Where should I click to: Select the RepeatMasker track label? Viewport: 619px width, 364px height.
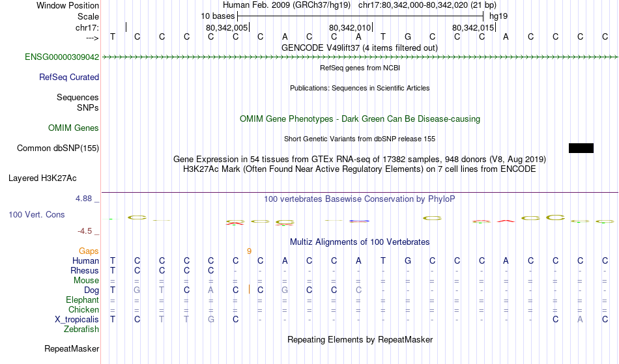pyautogui.click(x=72, y=349)
